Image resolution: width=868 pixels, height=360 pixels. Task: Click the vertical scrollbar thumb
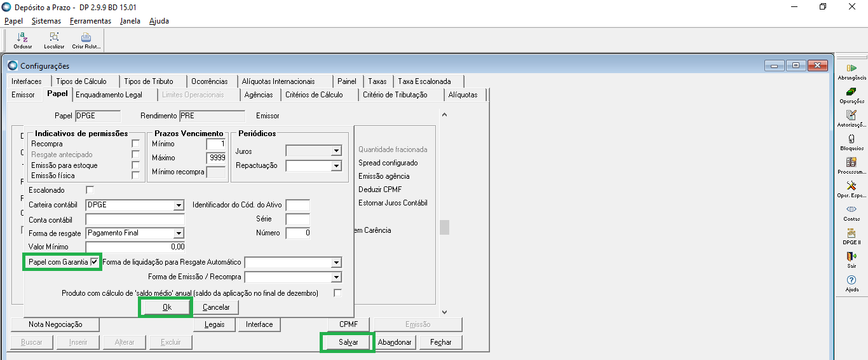pos(444,227)
